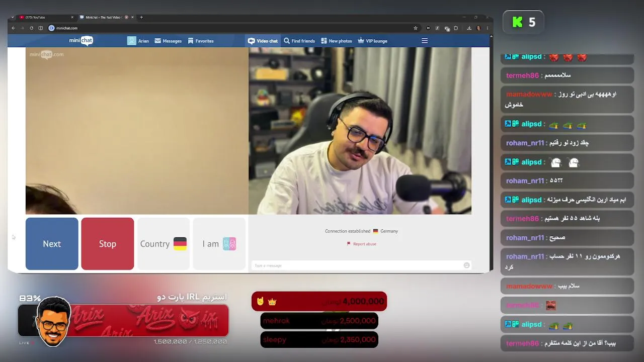Switch to Video chat
Viewport: 644px width, 362px height.
pyautogui.click(x=263, y=41)
